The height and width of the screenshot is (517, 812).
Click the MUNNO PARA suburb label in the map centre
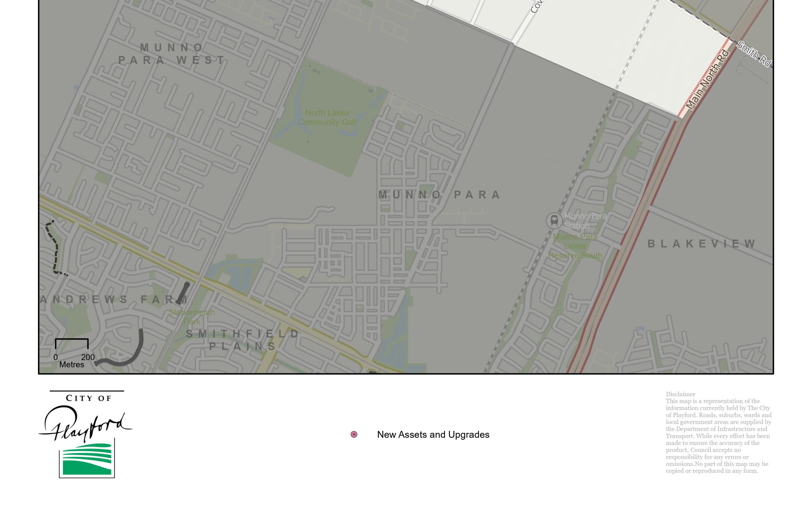coord(439,194)
